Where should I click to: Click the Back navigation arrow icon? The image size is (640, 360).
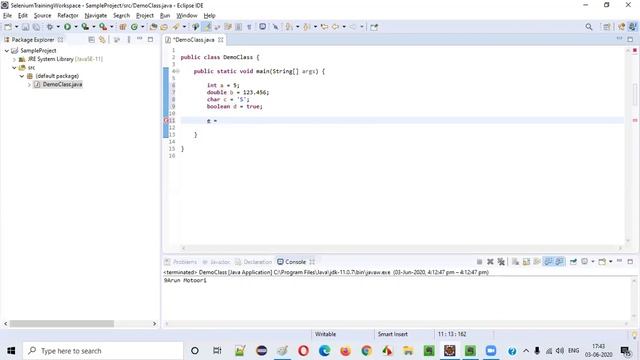336,27
